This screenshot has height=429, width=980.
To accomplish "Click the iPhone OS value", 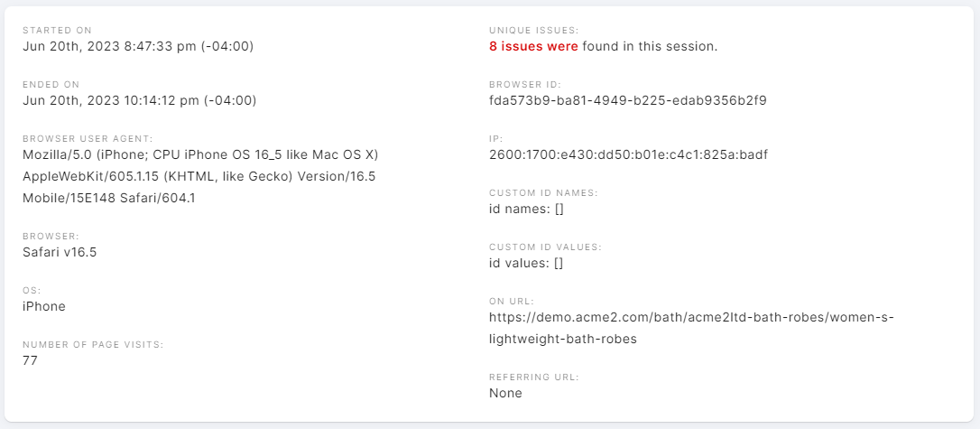I will pos(43,306).
